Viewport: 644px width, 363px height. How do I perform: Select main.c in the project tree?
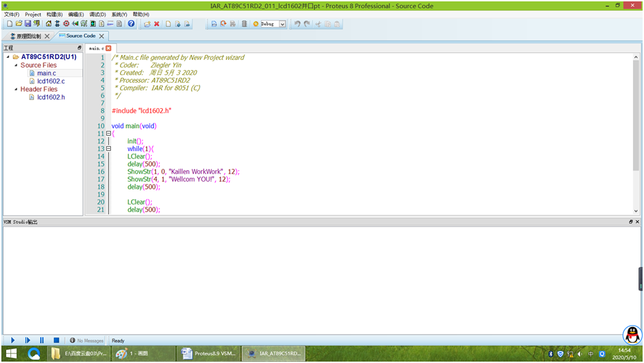click(x=46, y=73)
